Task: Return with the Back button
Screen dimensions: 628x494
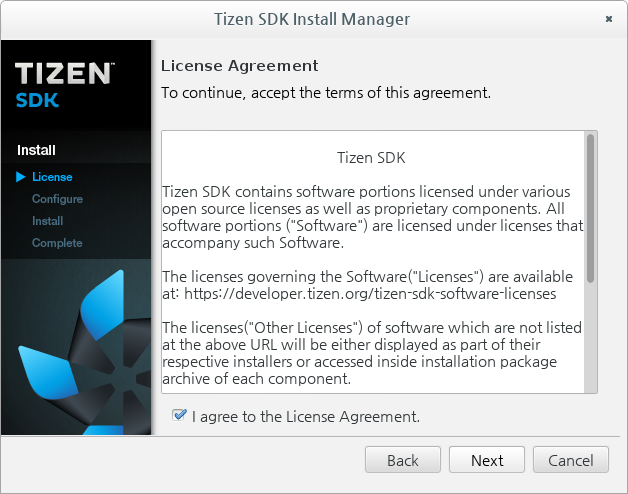Action: click(403, 460)
